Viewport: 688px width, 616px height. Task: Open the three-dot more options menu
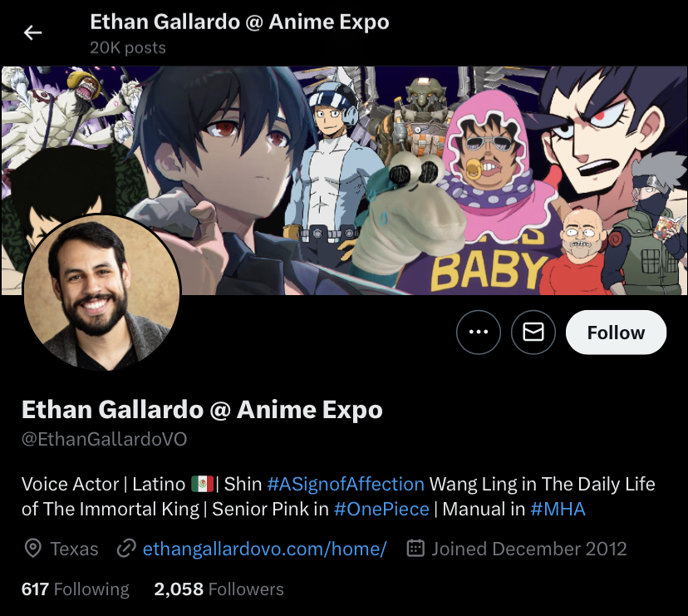click(479, 332)
